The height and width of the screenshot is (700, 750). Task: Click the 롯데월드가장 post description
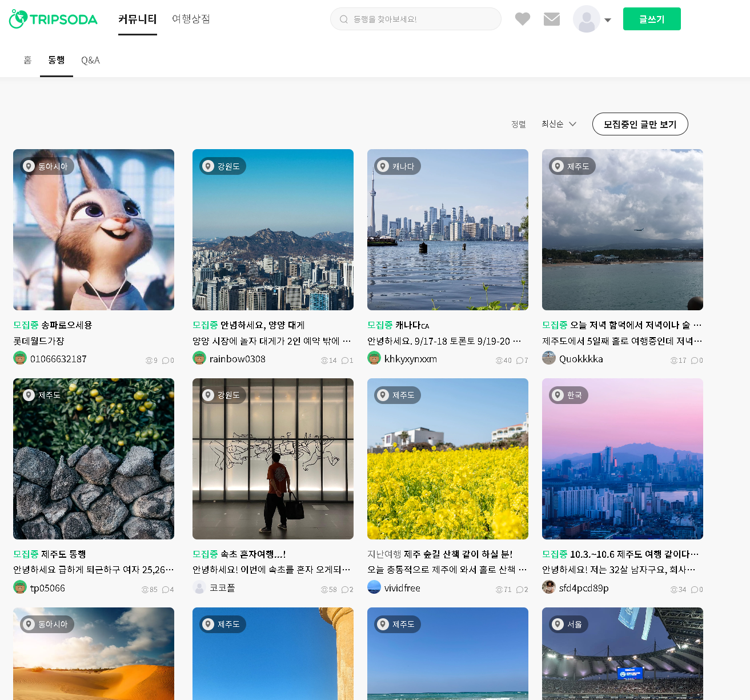(x=39, y=341)
